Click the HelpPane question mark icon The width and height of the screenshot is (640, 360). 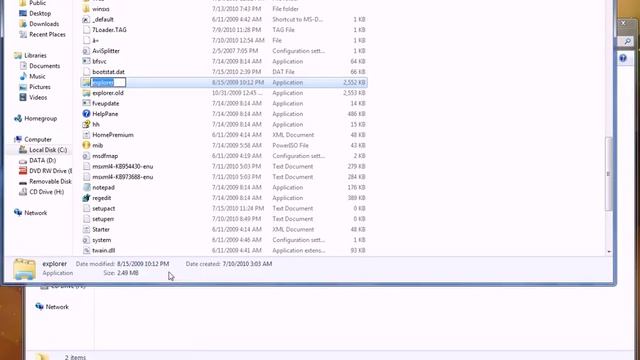pyautogui.click(x=86, y=114)
